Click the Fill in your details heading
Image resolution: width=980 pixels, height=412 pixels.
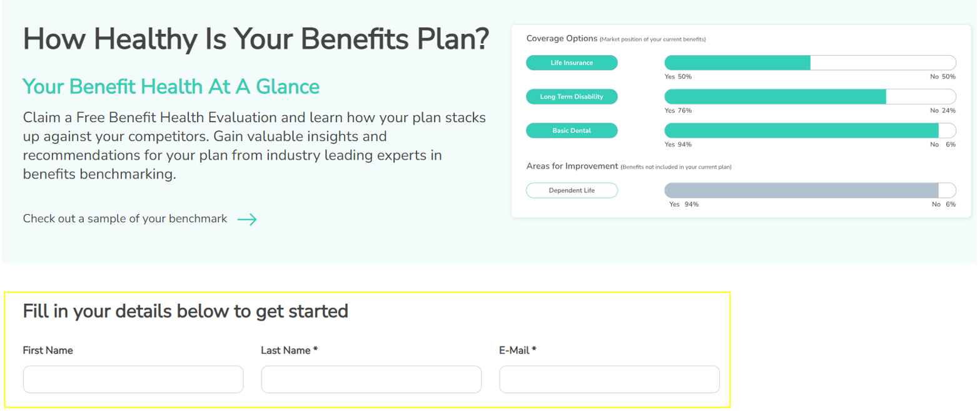click(186, 311)
